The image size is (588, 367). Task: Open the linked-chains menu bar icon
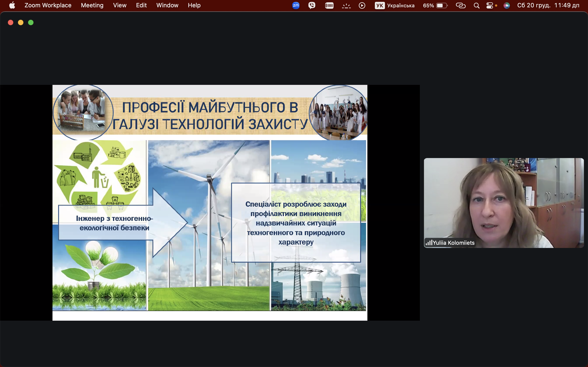[x=461, y=5]
